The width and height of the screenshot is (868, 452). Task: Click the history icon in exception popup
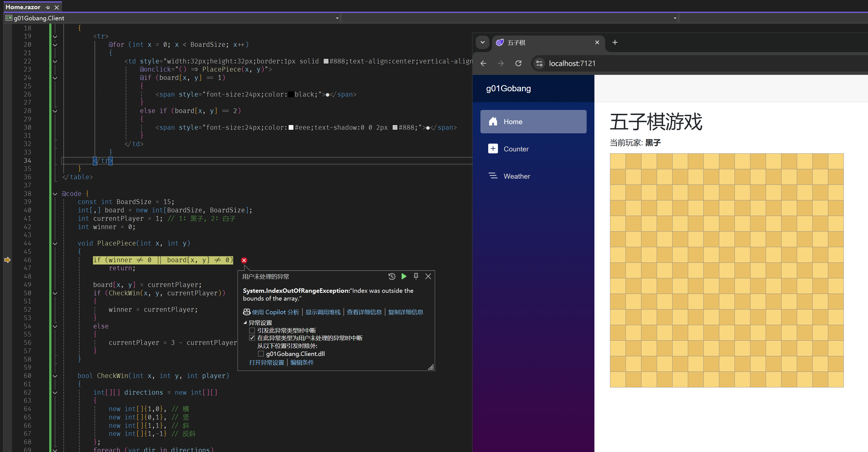[x=391, y=276]
